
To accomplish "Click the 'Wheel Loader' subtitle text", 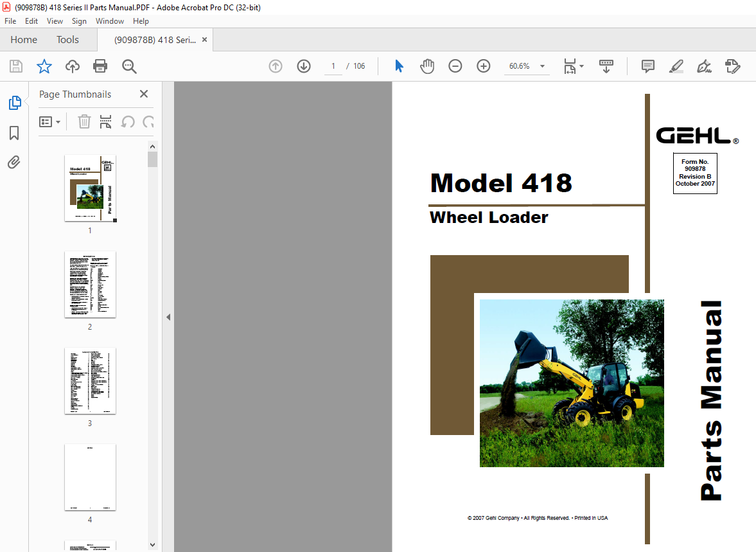I will pos(489,217).
